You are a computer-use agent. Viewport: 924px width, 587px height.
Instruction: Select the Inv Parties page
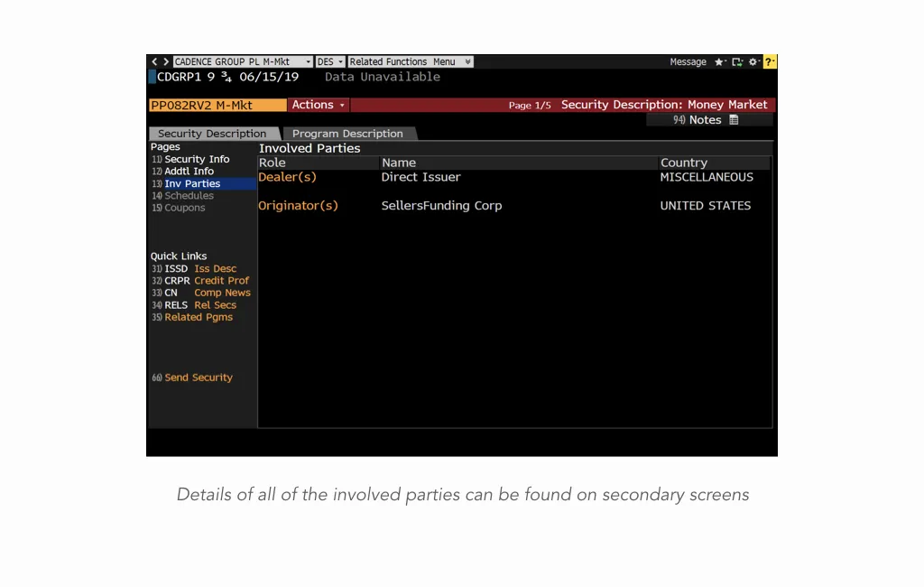[x=202, y=183]
